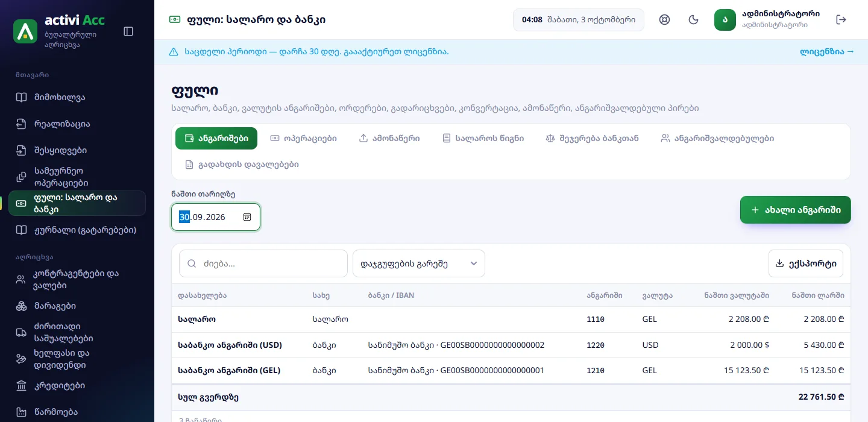Viewport: 868px width, 422px height.
Task: Open რეალიზაცია in the sidebar
Action: tap(77, 124)
